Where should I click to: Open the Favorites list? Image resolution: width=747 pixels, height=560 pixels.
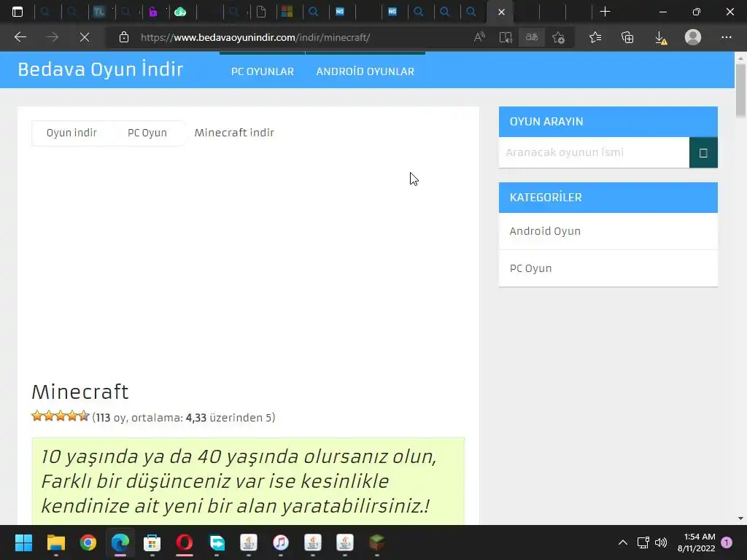[x=595, y=37]
